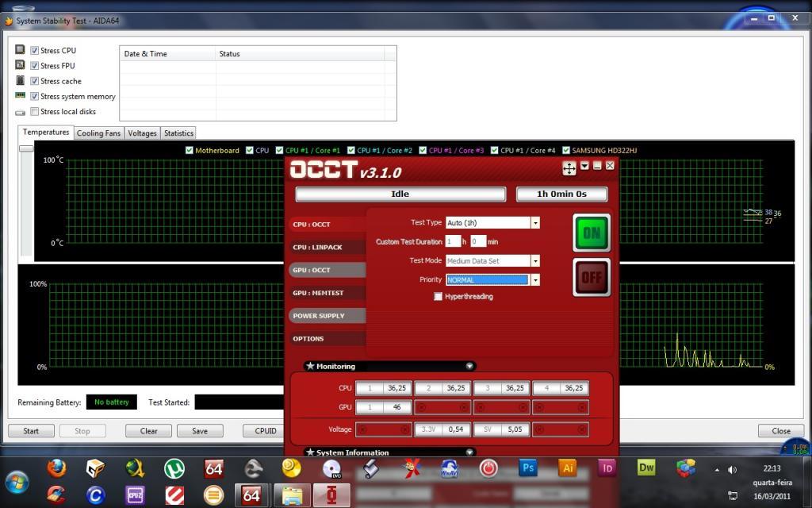Minimize the OCCT window
The image size is (812, 508).
tap(597, 166)
